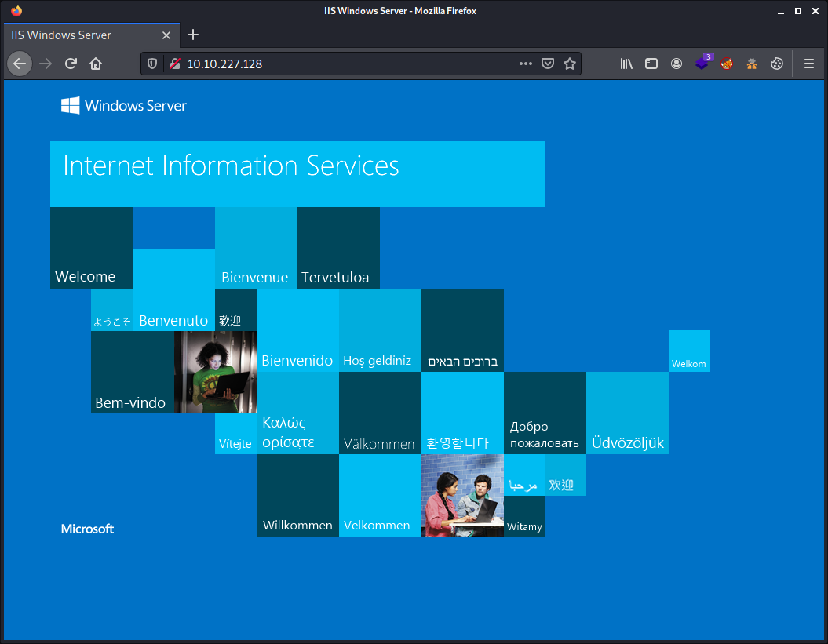The width and height of the screenshot is (828, 644).
Task: Open a new tab with plus button
Action: click(x=193, y=35)
